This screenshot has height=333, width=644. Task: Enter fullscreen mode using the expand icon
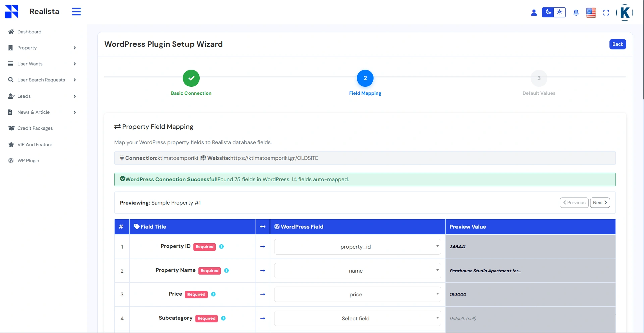[x=606, y=13]
